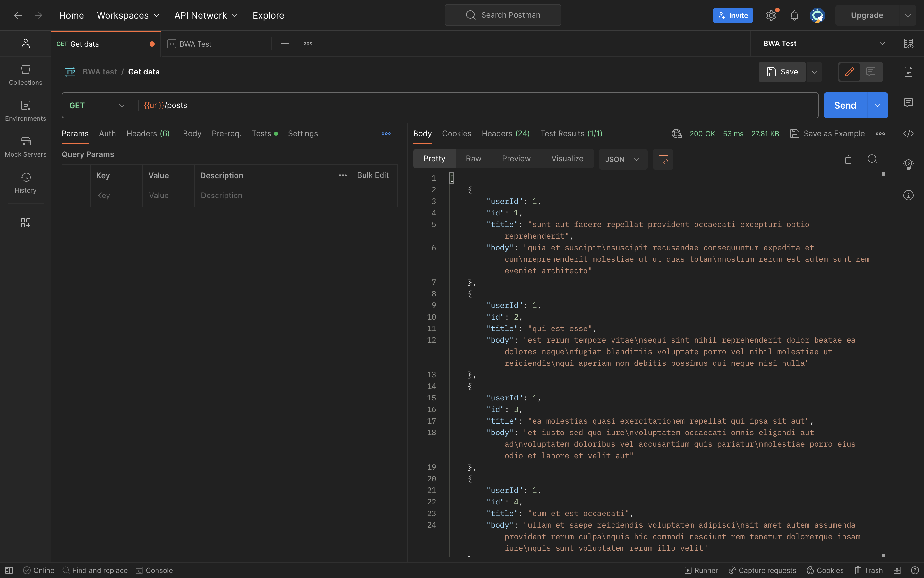Click the Save button
Image resolution: width=924 pixels, height=578 pixels.
[782, 72]
